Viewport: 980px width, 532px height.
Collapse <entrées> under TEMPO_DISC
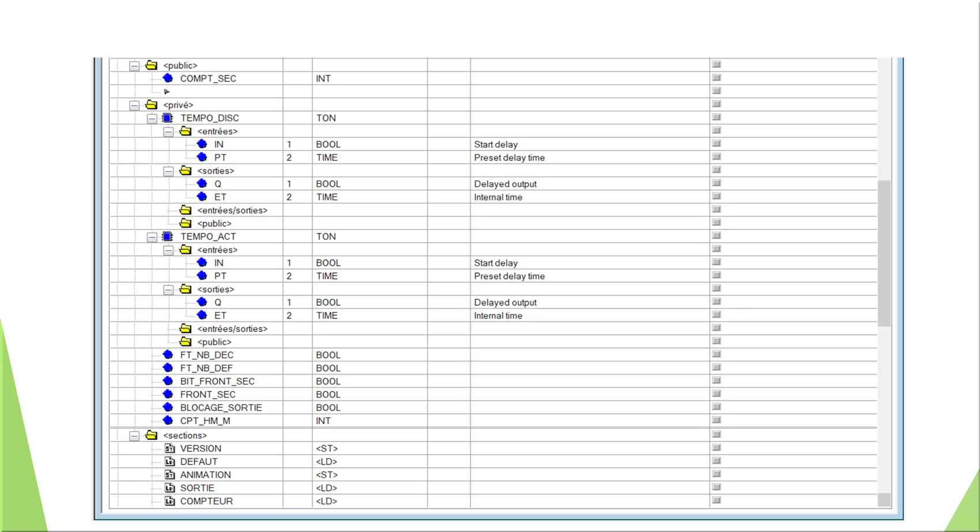[168, 132]
